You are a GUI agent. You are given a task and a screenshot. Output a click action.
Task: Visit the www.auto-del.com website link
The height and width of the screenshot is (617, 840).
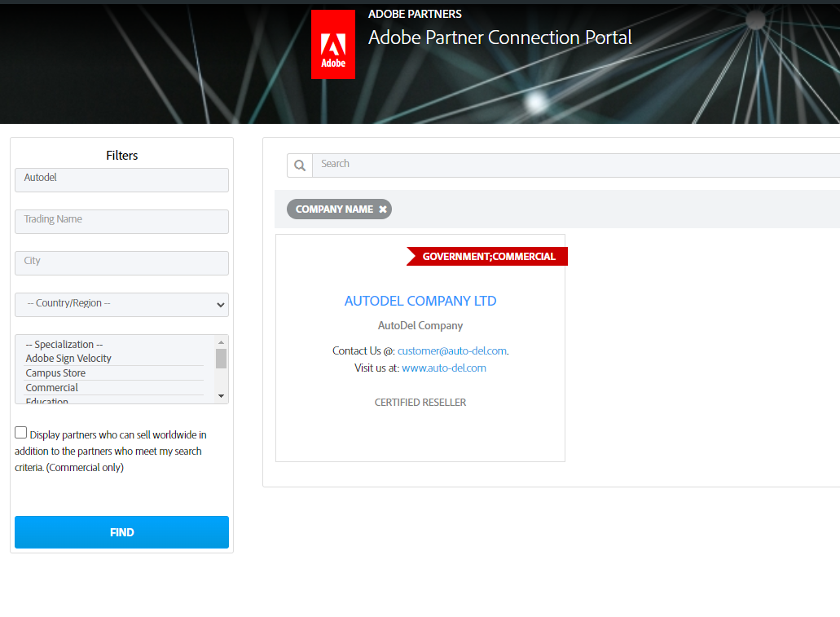pyautogui.click(x=444, y=368)
